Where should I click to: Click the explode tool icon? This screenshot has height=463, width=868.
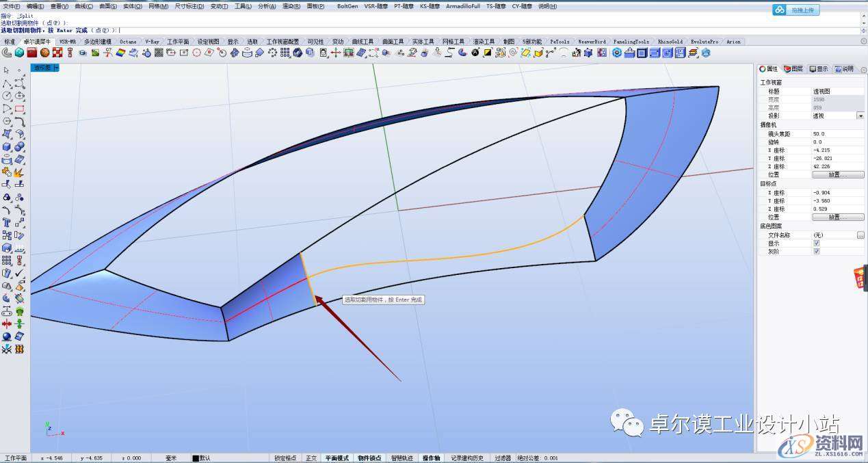19,172
